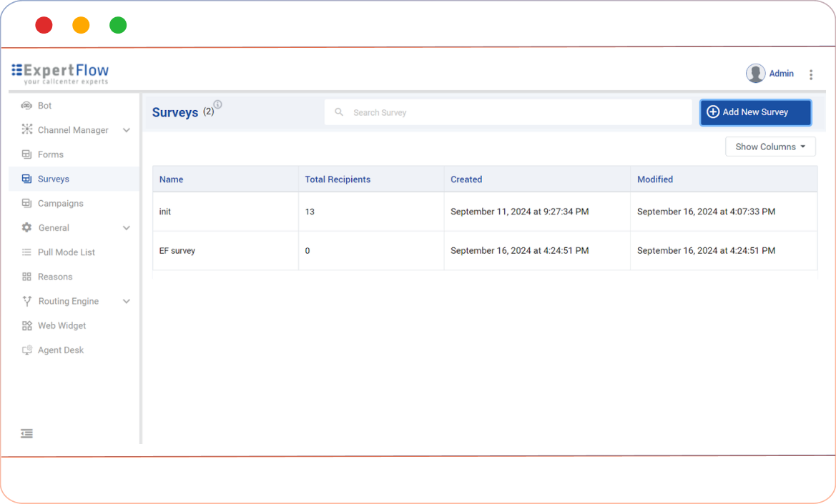Expand the General section chevron
Image resolution: width=836 pixels, height=504 pixels.
(x=127, y=228)
